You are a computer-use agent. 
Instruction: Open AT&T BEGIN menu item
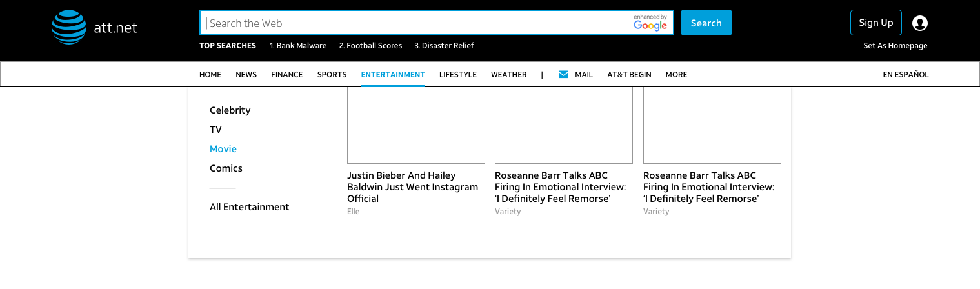[x=629, y=75]
